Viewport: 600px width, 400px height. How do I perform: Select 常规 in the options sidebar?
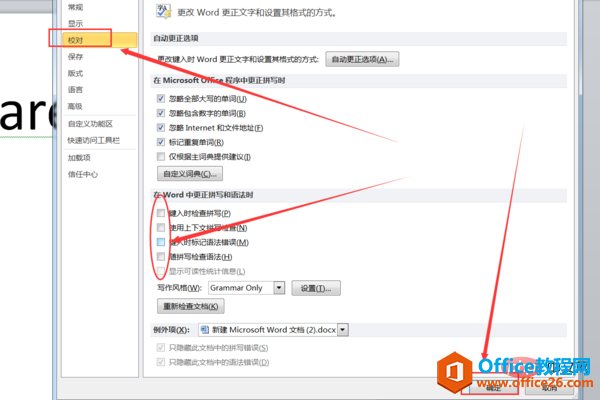click(x=75, y=7)
